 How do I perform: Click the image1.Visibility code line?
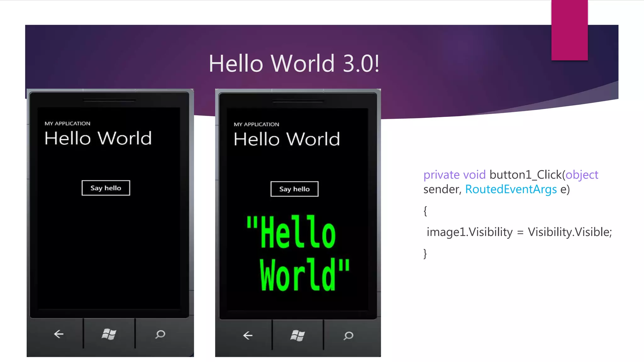pyautogui.click(x=519, y=232)
